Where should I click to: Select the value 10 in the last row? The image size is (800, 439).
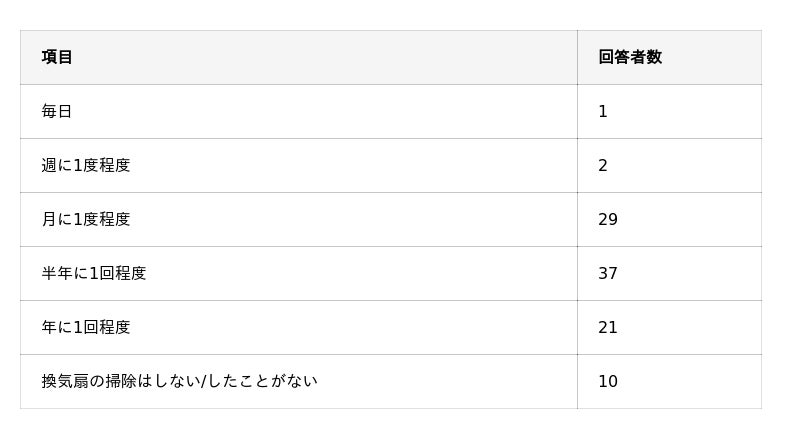tap(608, 381)
